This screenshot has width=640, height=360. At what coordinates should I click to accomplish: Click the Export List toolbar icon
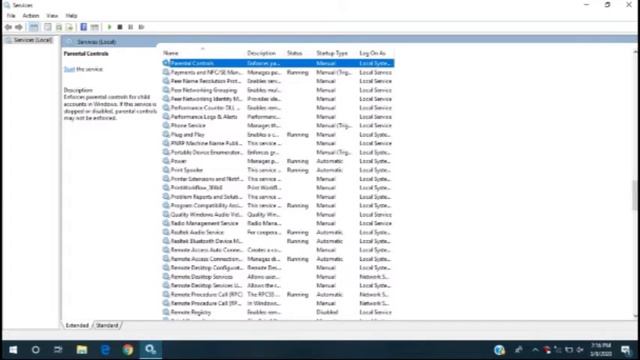click(70, 27)
